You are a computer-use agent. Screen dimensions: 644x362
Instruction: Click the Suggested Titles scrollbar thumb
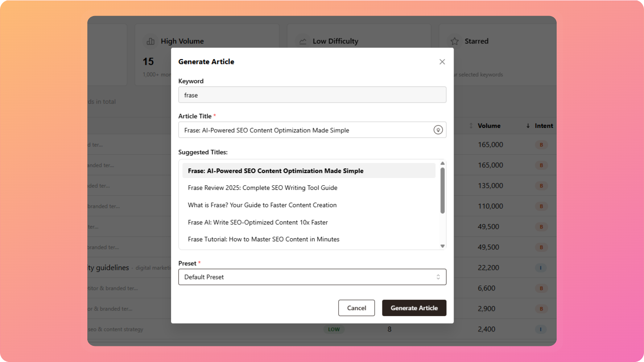coord(442,190)
